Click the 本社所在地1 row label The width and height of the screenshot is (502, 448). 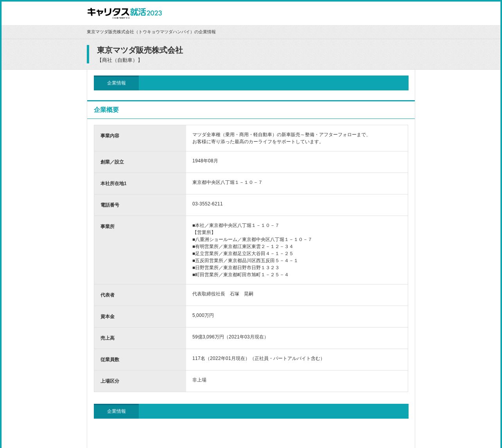[x=113, y=184]
